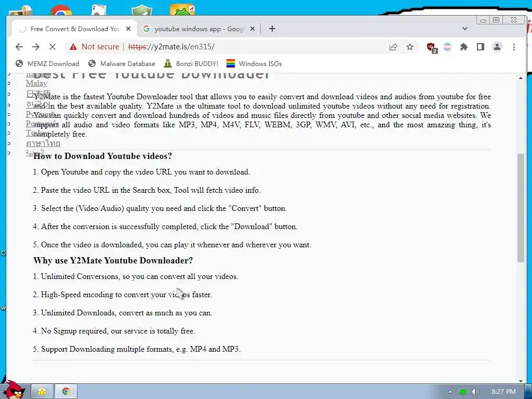The height and width of the screenshot is (399, 532).
Task: Switch to Free Convert & Download tab
Action: click(74, 29)
